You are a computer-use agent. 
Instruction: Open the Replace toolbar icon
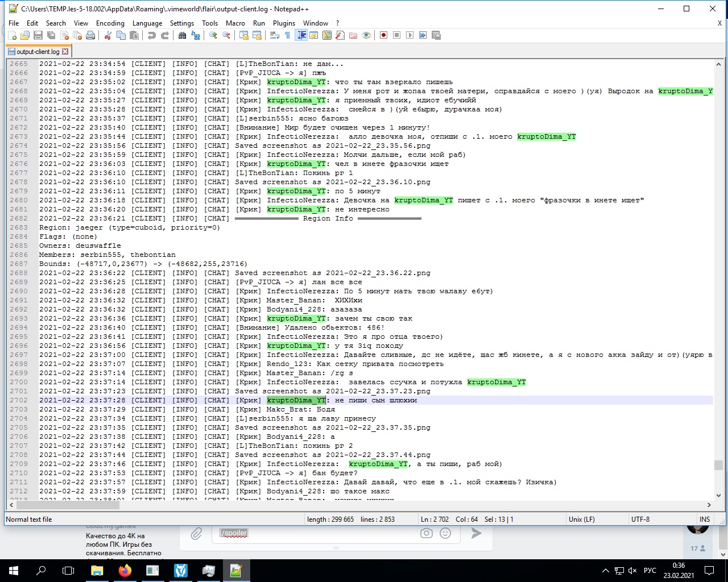(196, 35)
